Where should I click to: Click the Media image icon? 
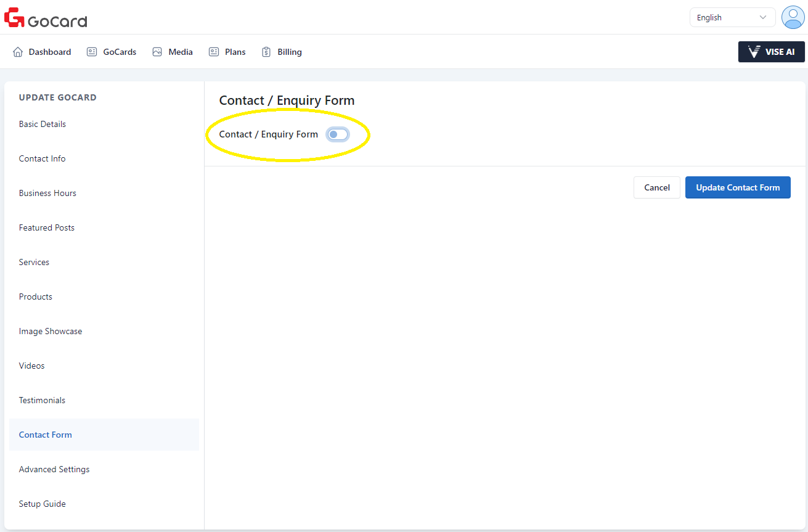point(157,52)
